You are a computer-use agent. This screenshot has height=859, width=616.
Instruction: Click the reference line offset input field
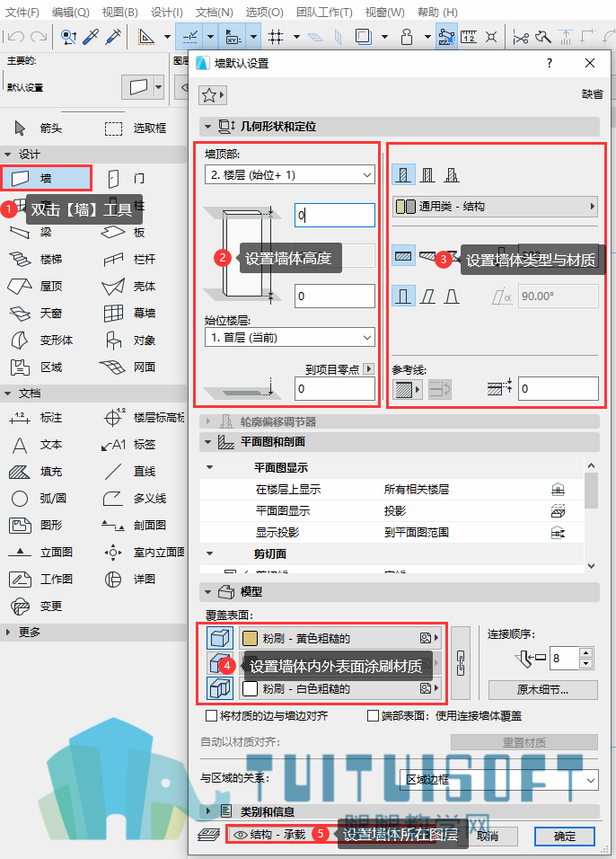click(x=558, y=388)
